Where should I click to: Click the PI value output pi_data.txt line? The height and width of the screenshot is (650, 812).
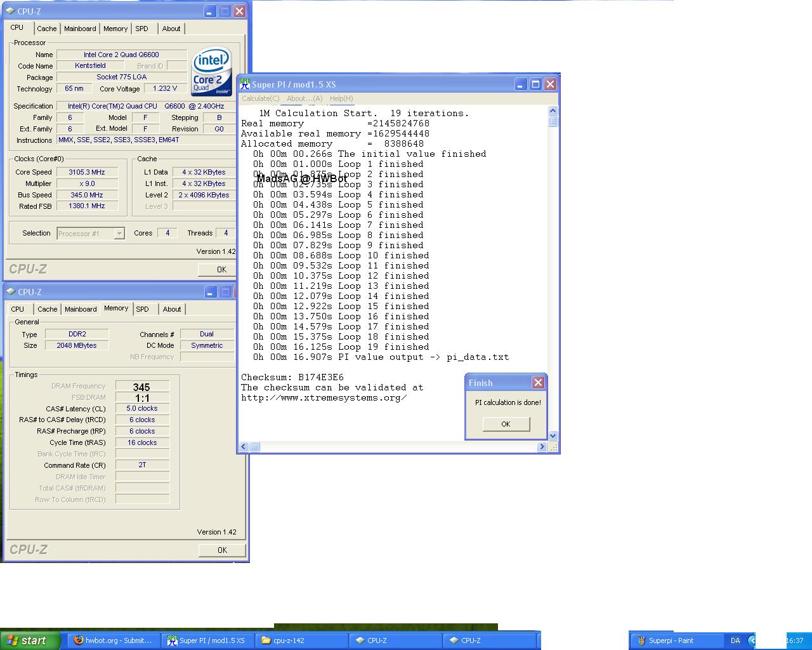pos(381,357)
